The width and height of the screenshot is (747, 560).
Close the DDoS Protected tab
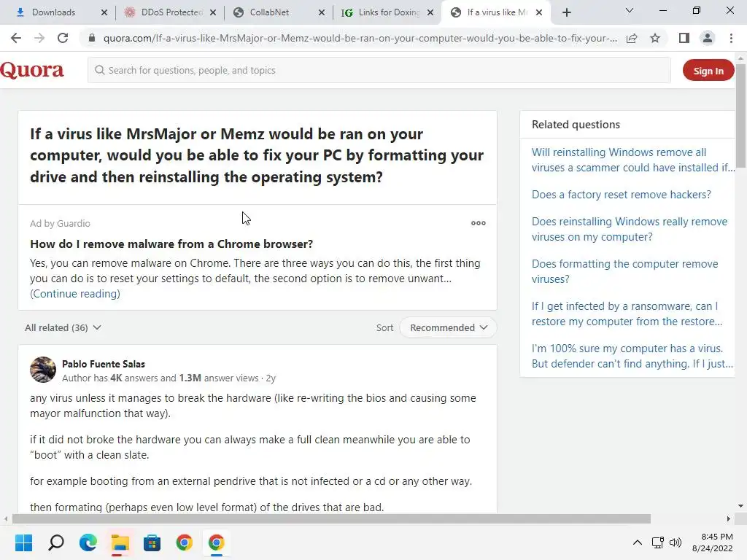coord(213,12)
